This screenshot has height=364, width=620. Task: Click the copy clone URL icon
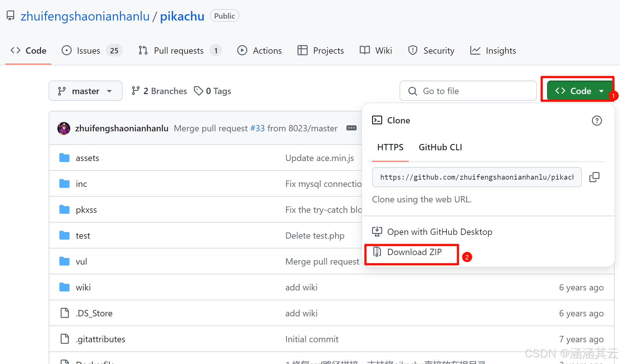point(594,177)
